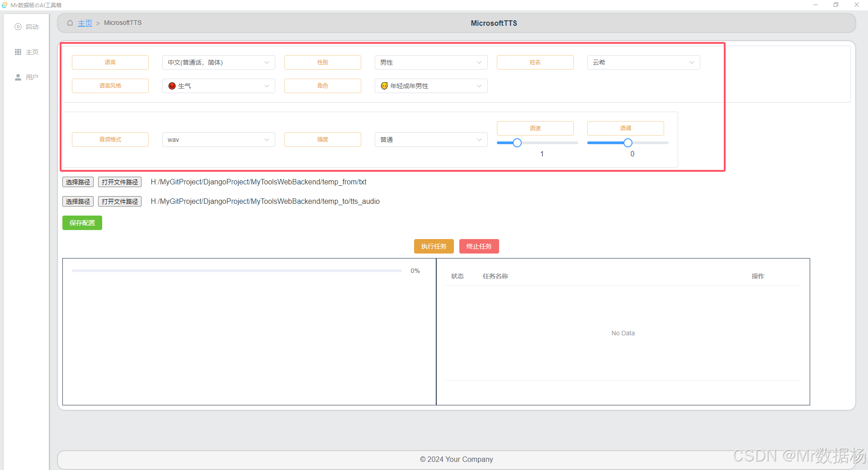Click the 性别 label button
868x470 pixels.
[x=323, y=62]
